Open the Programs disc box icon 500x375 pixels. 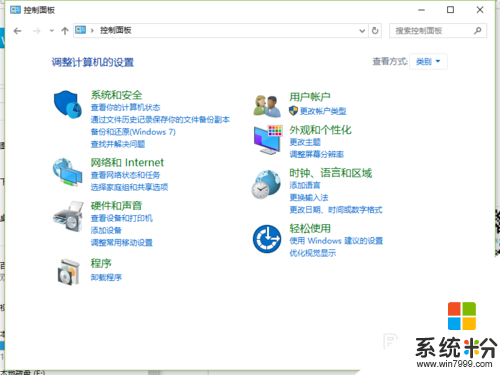(x=69, y=272)
